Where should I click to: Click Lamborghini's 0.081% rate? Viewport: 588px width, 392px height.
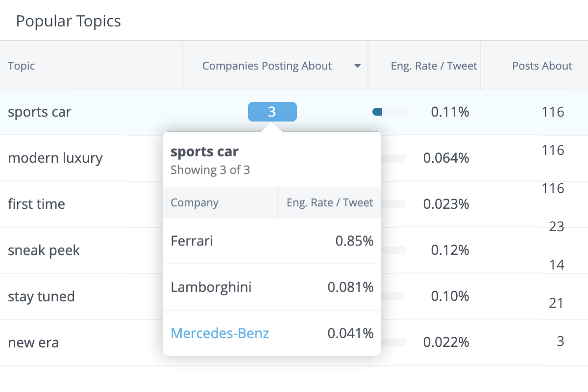[x=350, y=287]
